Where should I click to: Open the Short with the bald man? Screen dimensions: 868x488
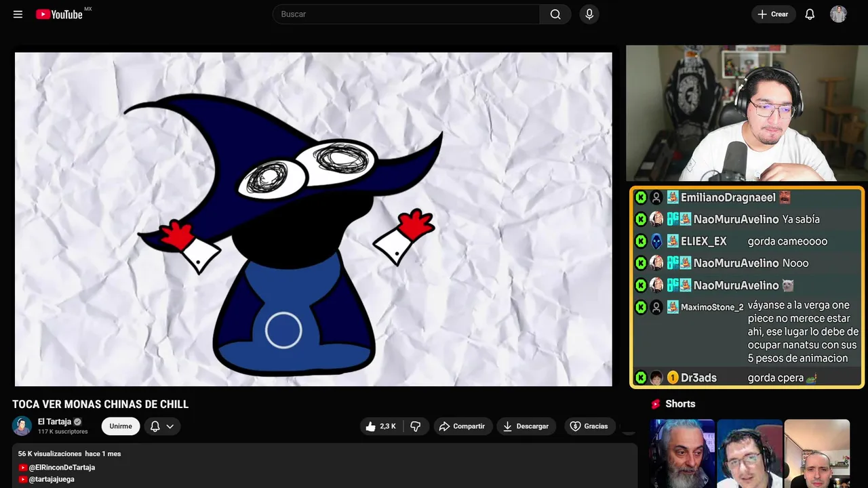click(816, 453)
